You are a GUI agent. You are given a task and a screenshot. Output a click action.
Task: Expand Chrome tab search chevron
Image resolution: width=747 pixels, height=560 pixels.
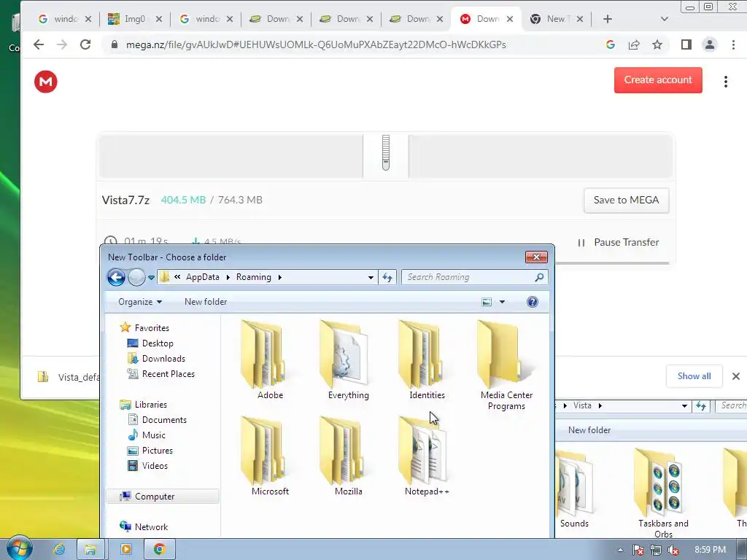coord(664,19)
